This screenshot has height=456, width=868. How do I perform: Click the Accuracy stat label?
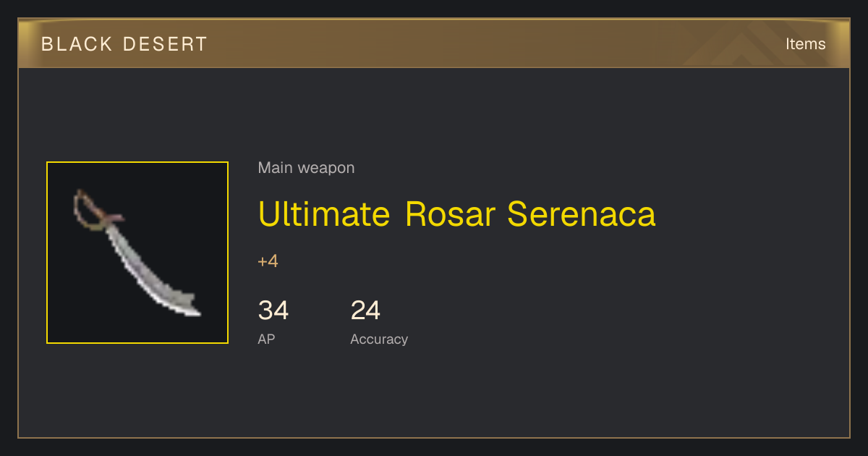tap(379, 339)
